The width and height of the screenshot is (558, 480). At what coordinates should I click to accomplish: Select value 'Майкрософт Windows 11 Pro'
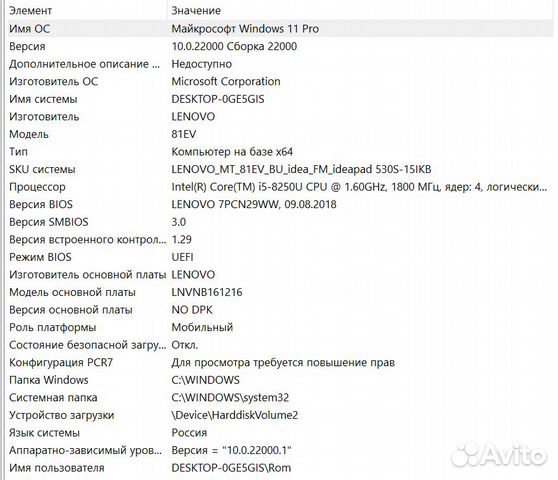click(245, 28)
